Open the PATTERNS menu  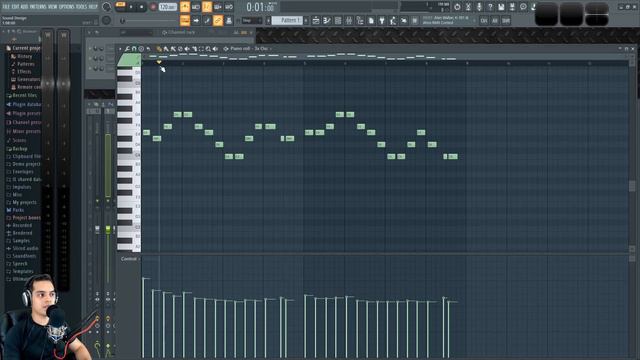[38, 7]
